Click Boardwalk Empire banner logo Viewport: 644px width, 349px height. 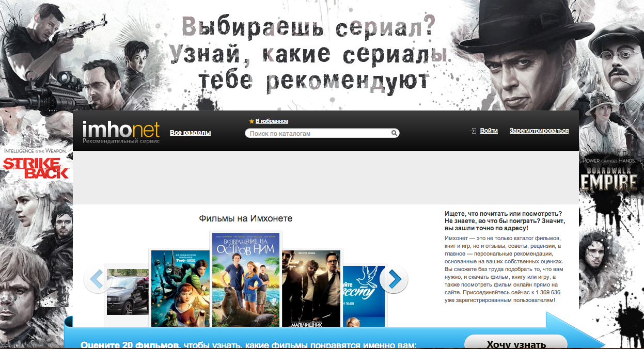[609, 179]
